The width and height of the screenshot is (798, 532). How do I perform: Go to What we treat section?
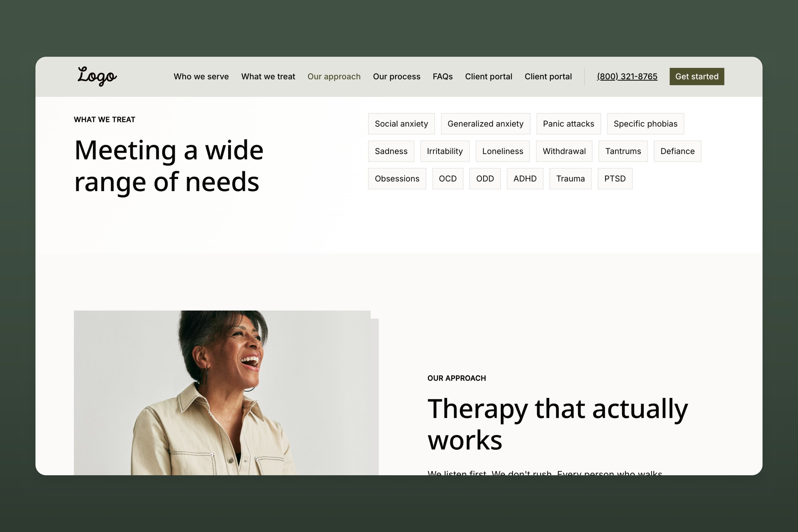(x=268, y=77)
